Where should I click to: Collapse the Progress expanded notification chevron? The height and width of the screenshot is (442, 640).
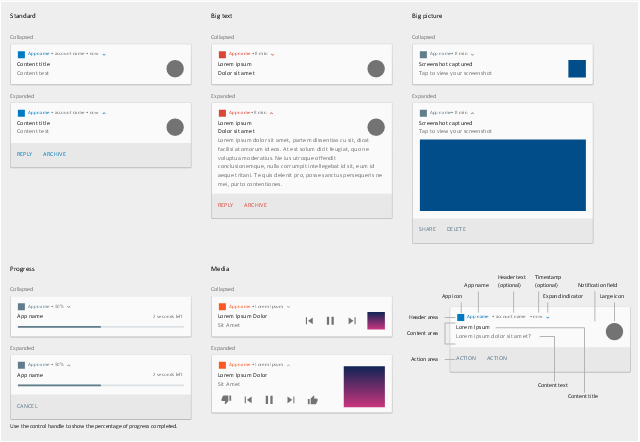69,365
